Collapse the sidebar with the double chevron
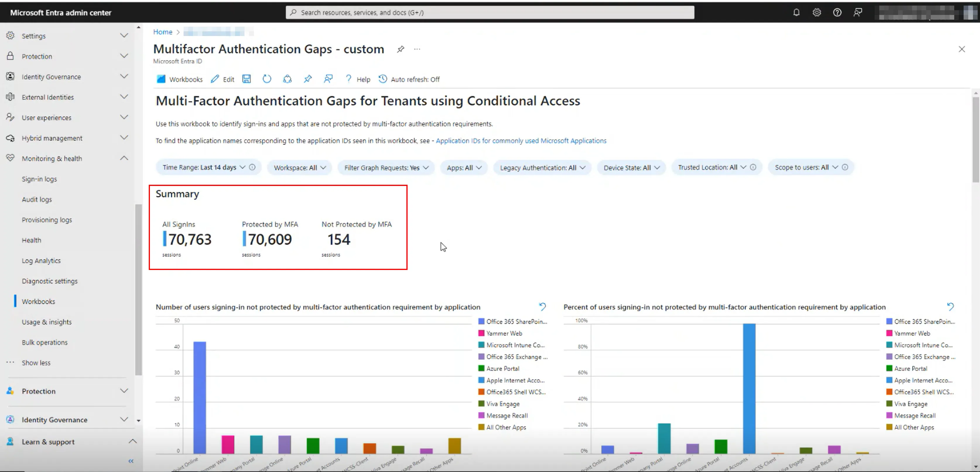This screenshot has width=980, height=472. (x=131, y=461)
